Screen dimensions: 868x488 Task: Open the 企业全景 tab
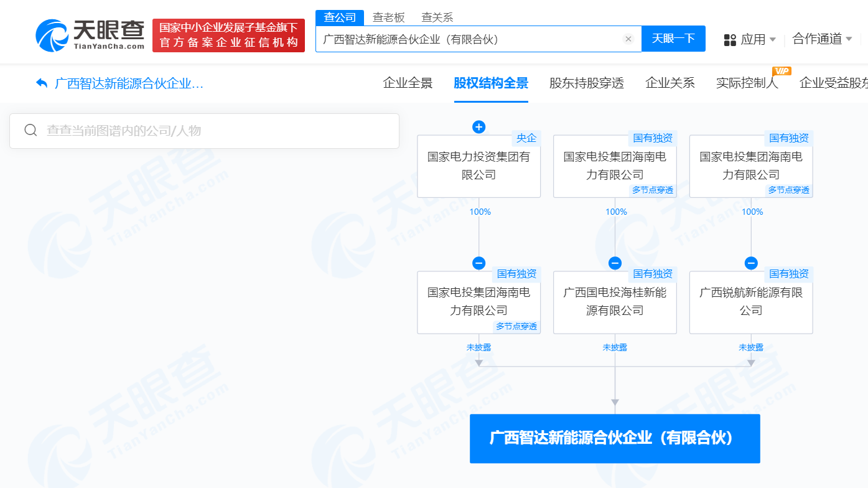(x=408, y=83)
